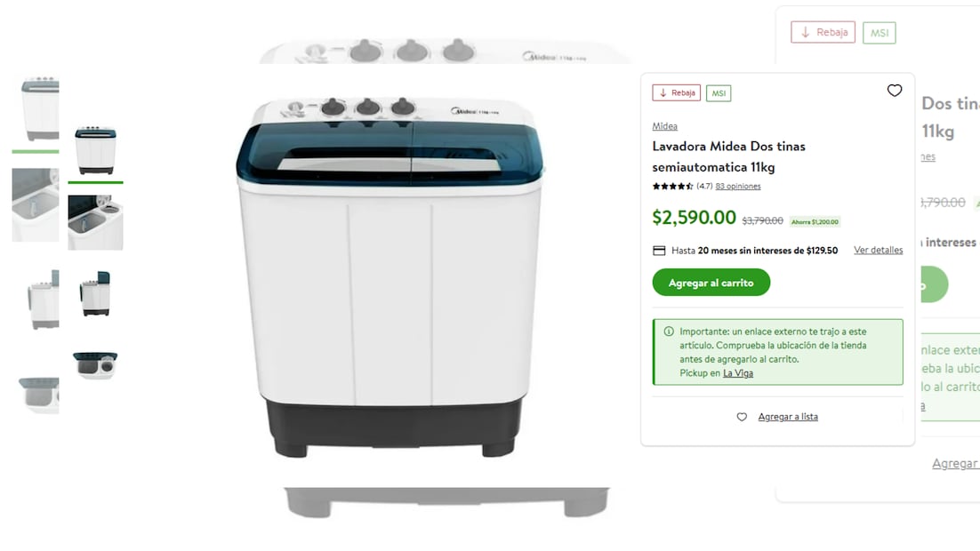The height and width of the screenshot is (551, 980).
Task: Open the Midea brand link
Action: pyautogui.click(x=664, y=126)
